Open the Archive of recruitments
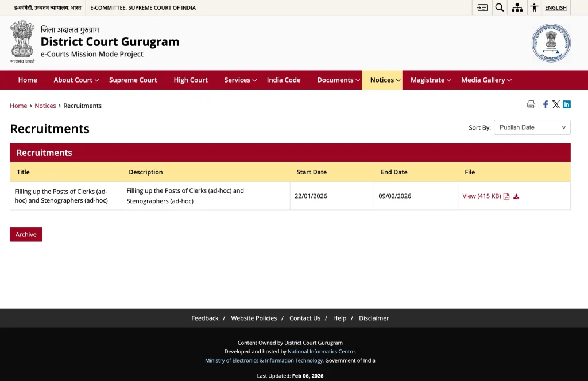Screen dimensions: 588x381 point(25,234)
